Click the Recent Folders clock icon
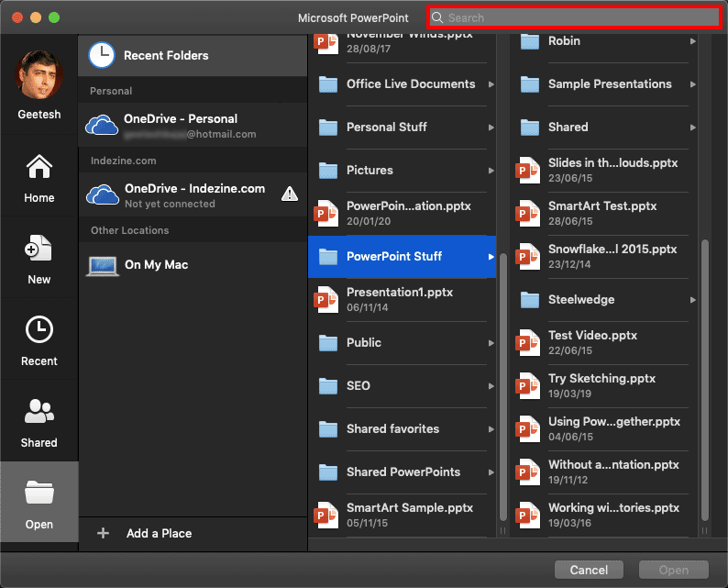 click(102, 55)
